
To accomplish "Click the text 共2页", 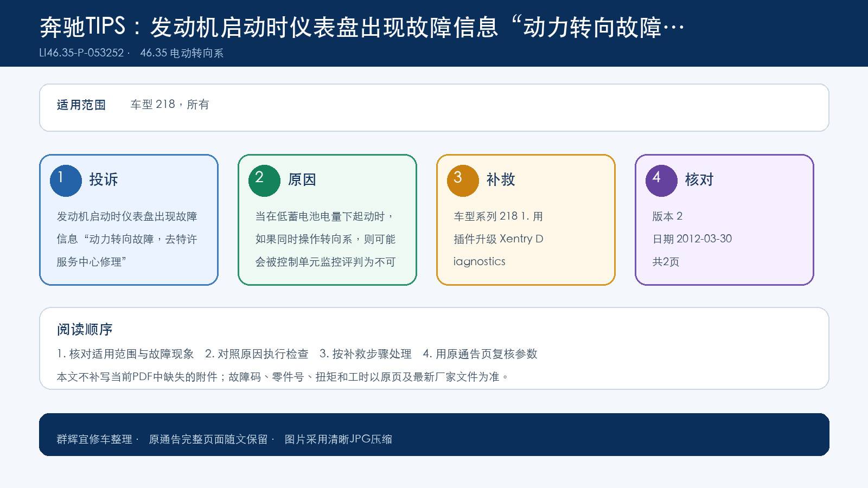I will [666, 262].
